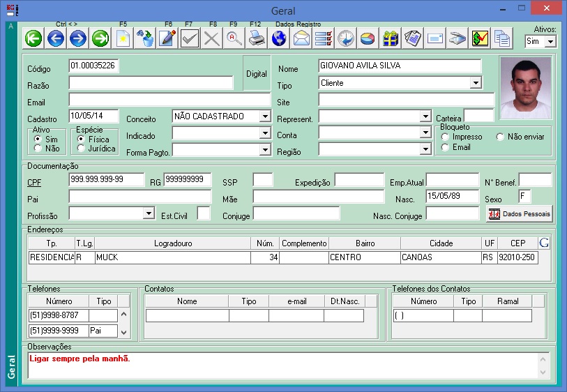Click the gift box toolbar icon

pyautogui.click(x=391, y=38)
